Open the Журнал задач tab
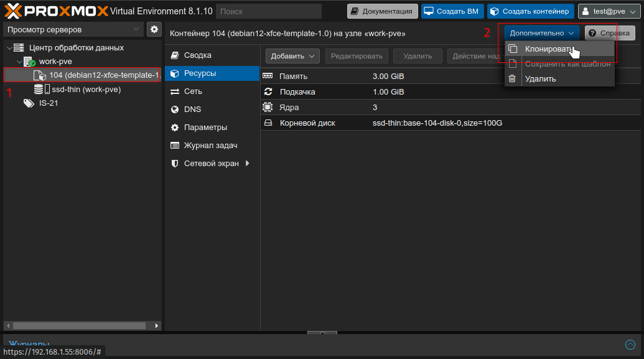This screenshot has height=359, width=644. coord(212,146)
